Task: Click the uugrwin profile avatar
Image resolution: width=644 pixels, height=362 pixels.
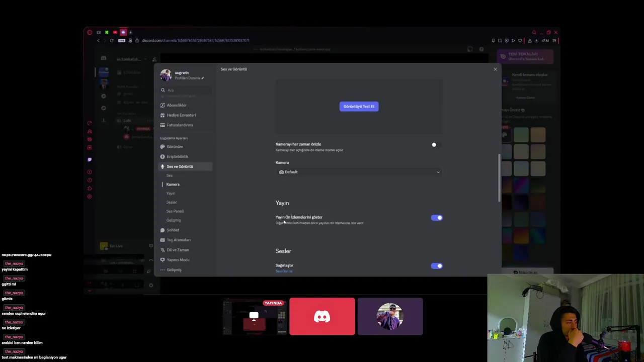Action: [x=166, y=75]
